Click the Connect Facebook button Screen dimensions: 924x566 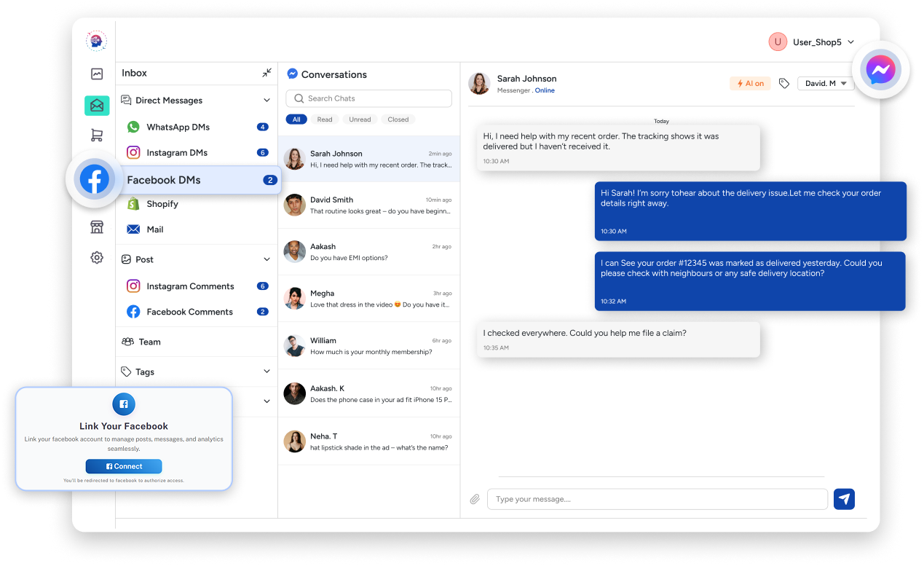point(124,466)
